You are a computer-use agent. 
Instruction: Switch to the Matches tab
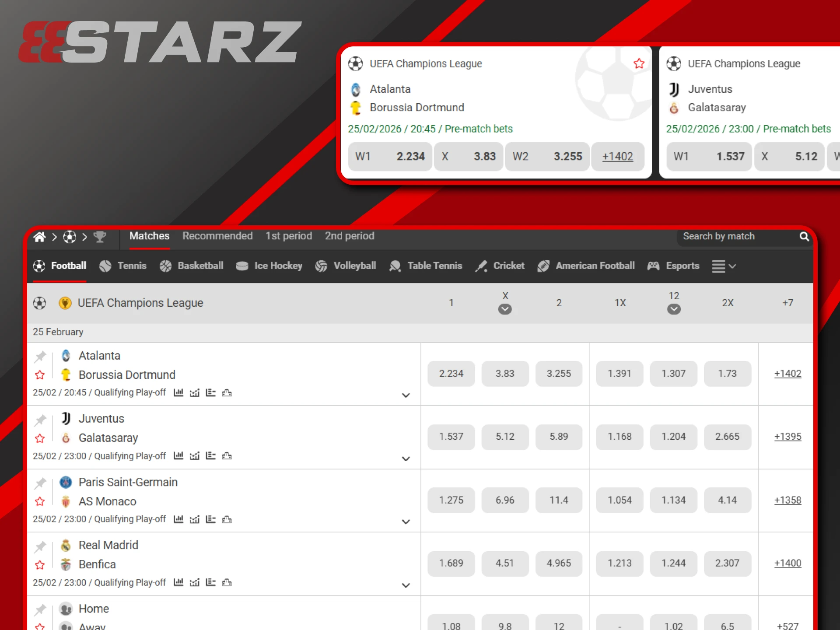[149, 236]
